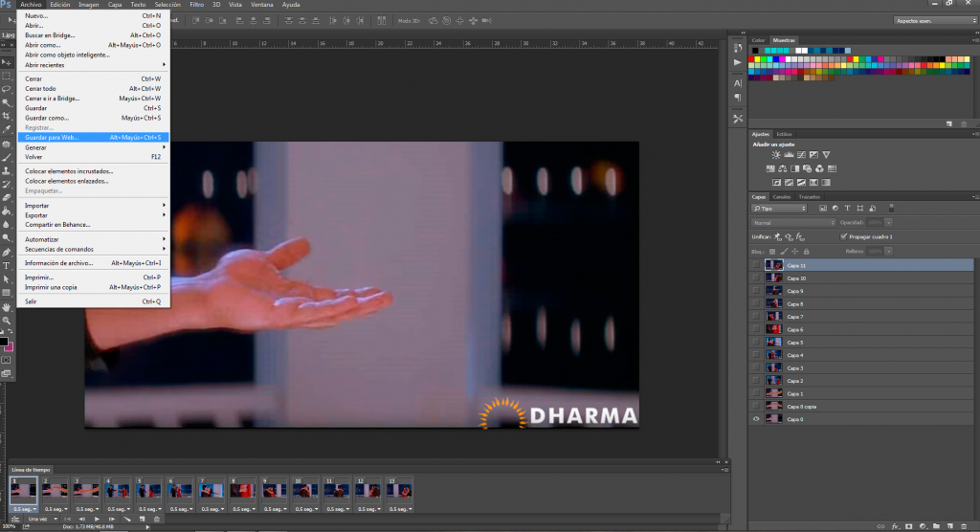Image resolution: width=980 pixels, height=532 pixels.
Task: Add a Levels adjustment
Action: pyautogui.click(x=789, y=155)
